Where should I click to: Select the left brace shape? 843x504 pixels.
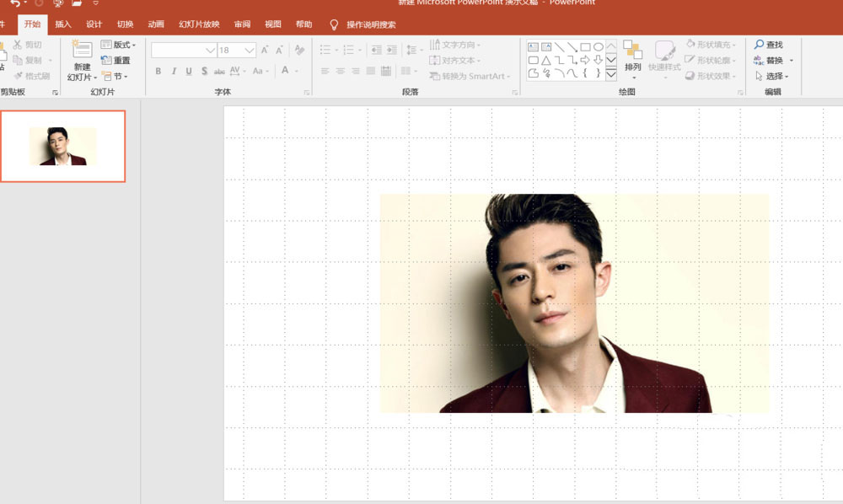(585, 73)
